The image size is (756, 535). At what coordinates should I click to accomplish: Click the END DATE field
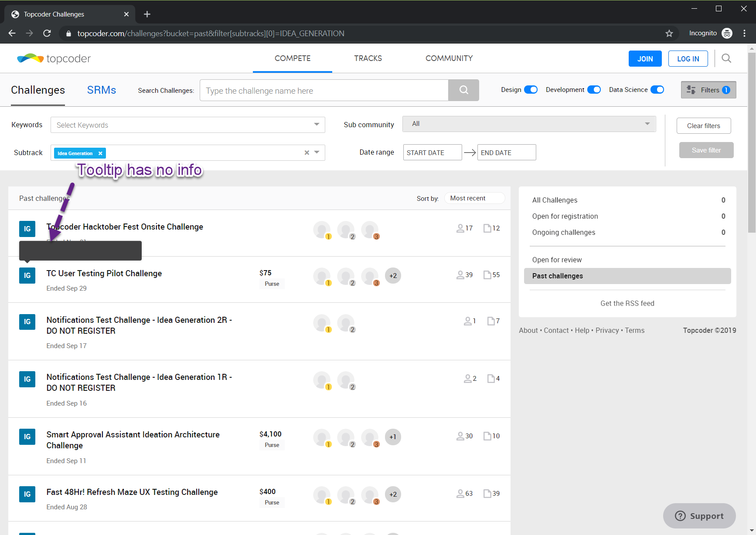[x=507, y=152]
